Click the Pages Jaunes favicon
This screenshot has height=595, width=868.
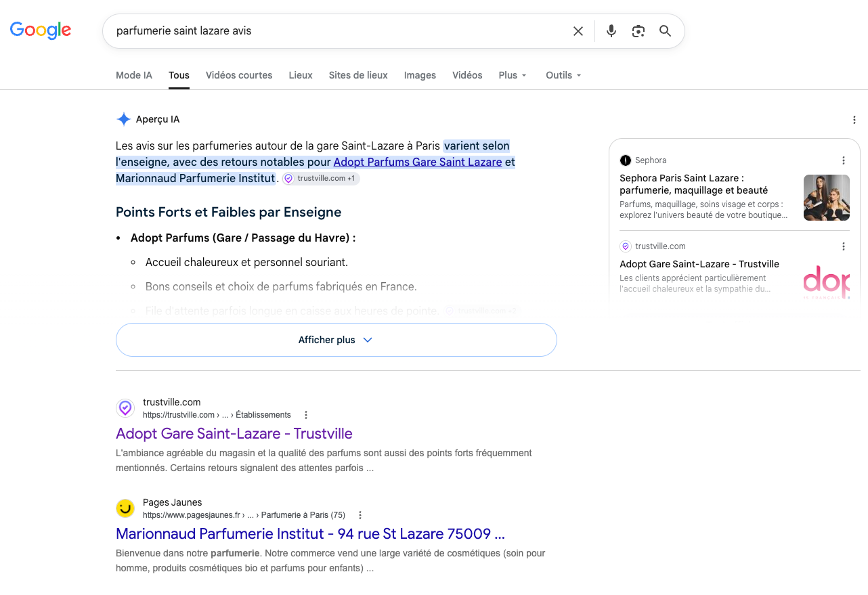(x=125, y=508)
